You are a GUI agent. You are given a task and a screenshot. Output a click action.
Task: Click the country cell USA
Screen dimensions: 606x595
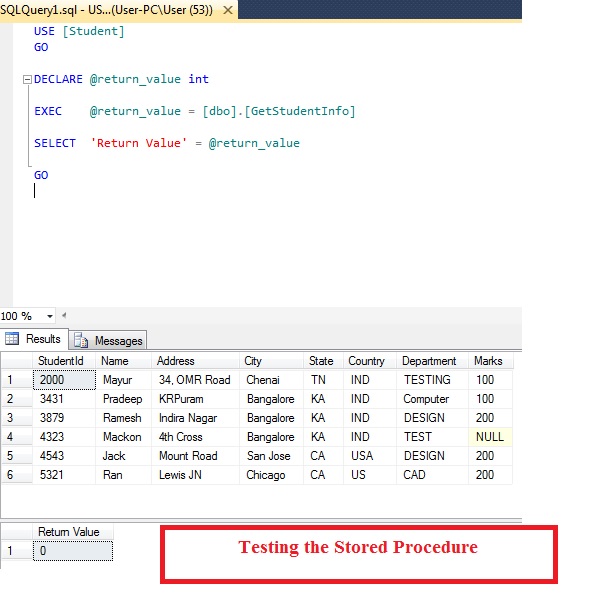370,456
